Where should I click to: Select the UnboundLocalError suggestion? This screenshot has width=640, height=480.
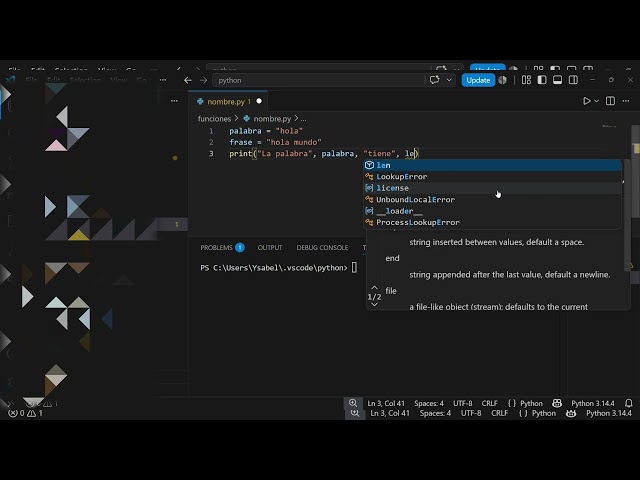tap(493, 199)
